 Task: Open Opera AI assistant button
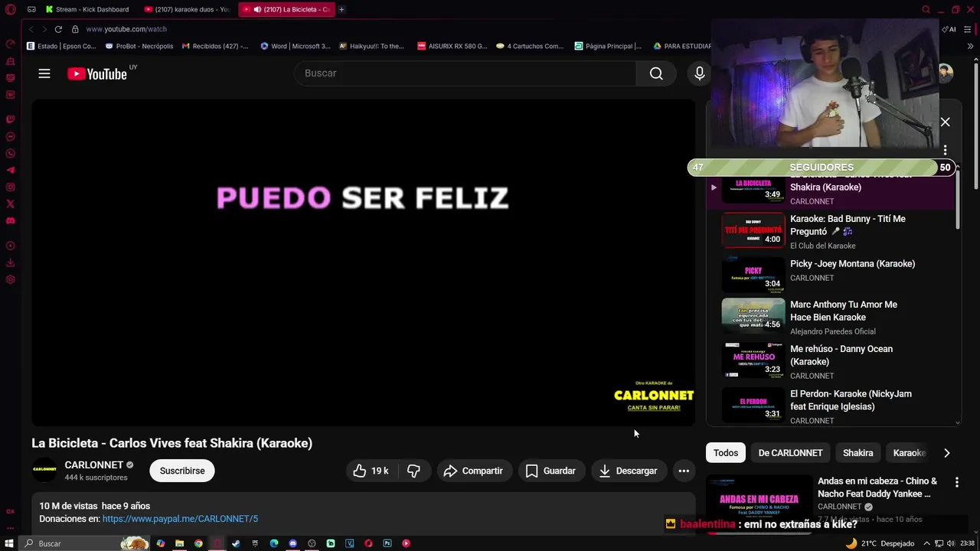(950, 29)
